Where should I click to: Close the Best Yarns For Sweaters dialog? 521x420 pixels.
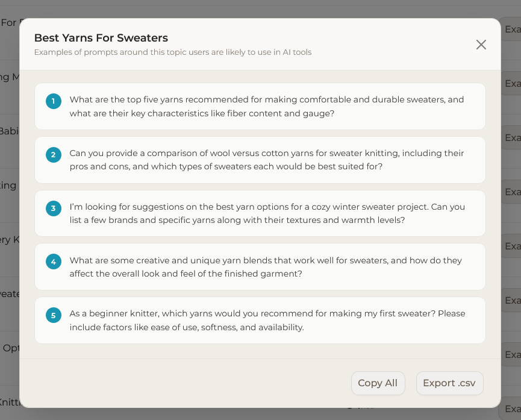point(481,45)
